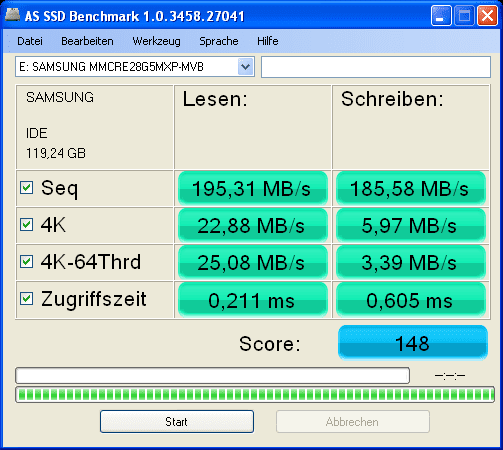Open the Sprache menu
This screenshot has height=450, width=503.
pyautogui.click(x=219, y=41)
